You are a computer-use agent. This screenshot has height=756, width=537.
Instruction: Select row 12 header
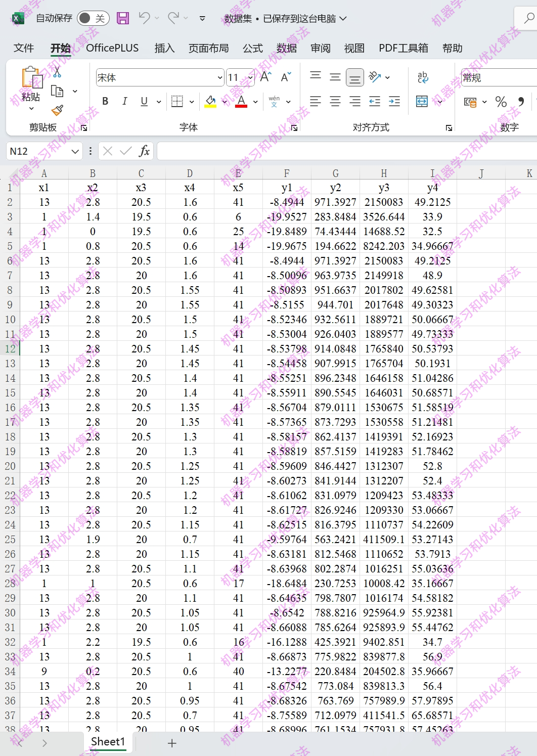coord(10,349)
